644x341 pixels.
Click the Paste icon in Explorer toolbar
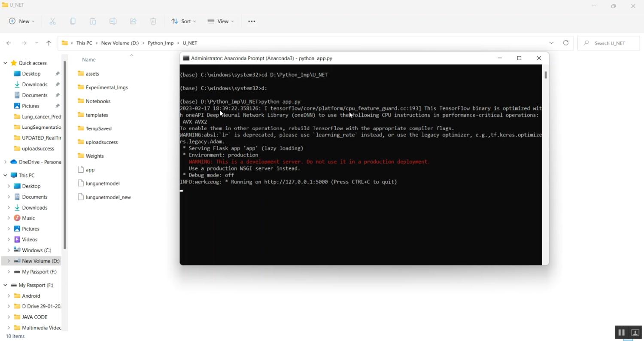click(x=93, y=21)
